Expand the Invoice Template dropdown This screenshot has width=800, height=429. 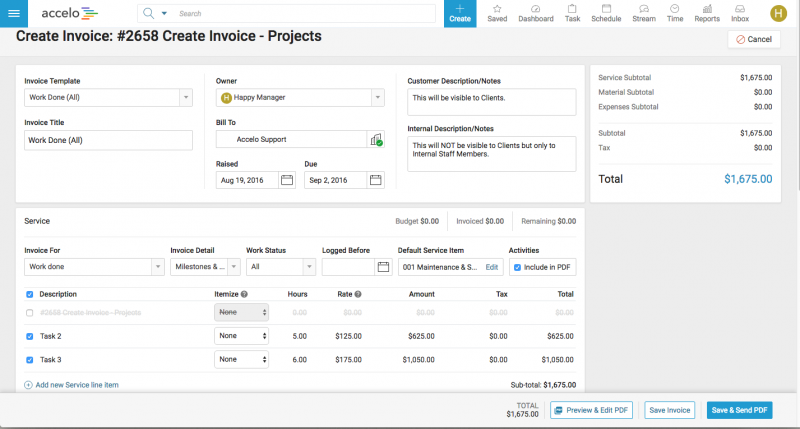(x=186, y=97)
